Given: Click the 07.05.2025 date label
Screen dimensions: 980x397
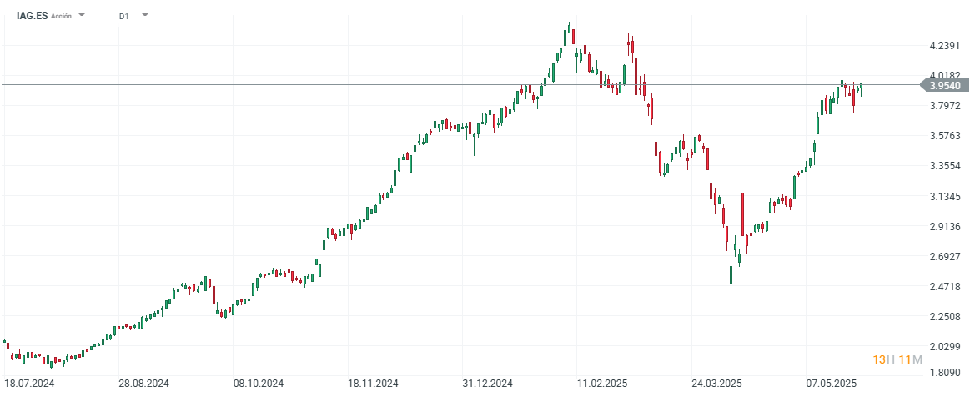Looking at the screenshot, I should [831, 384].
